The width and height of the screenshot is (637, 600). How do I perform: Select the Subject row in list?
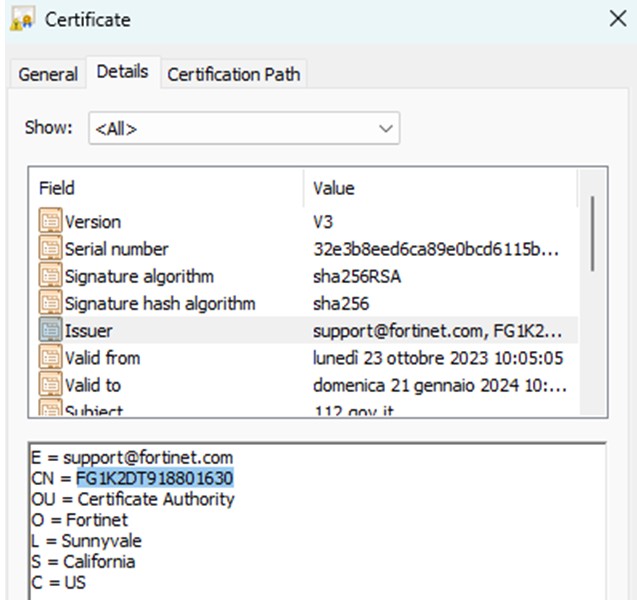(94, 409)
